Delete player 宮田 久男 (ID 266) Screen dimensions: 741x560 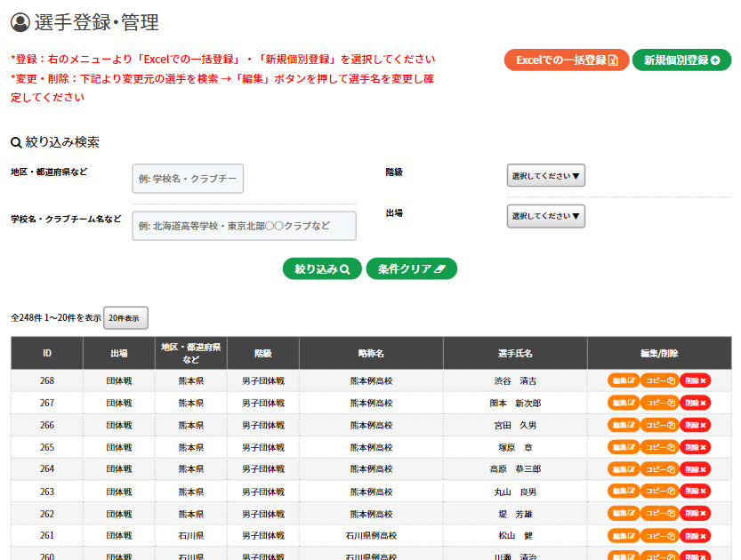(695, 425)
